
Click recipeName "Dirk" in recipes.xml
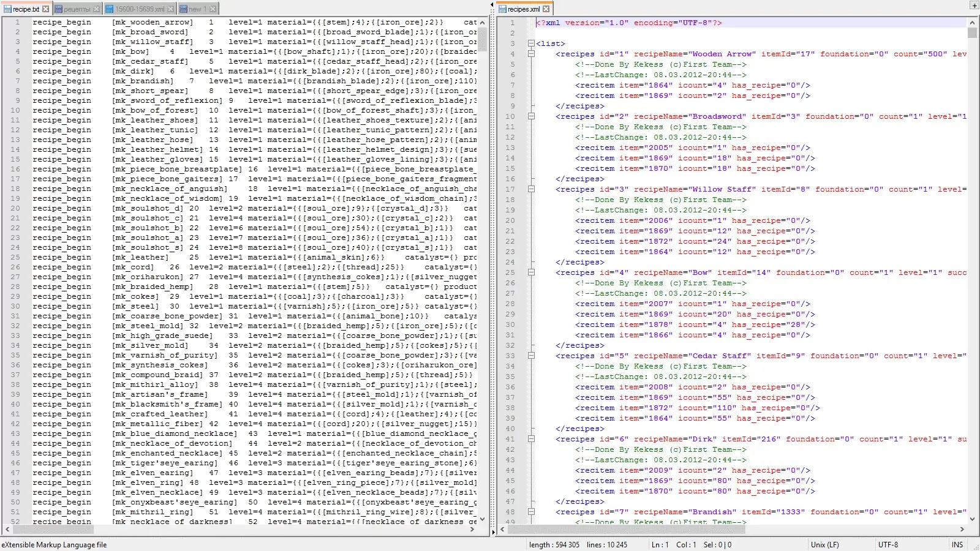[676, 439]
